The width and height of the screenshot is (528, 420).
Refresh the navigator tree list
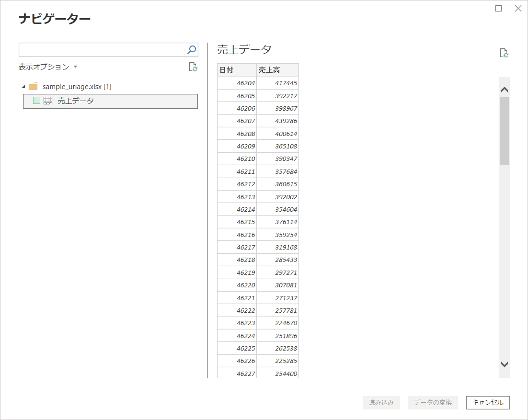point(193,67)
